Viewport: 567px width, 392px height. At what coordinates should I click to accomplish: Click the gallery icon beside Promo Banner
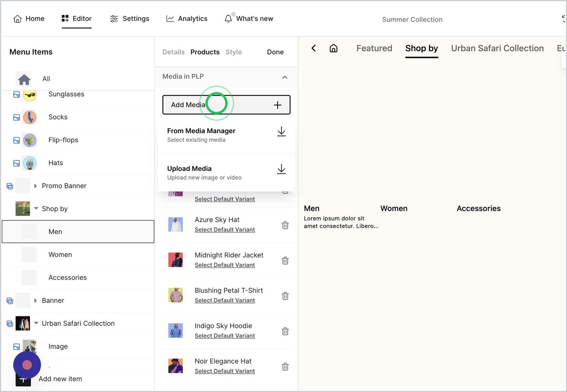(x=10, y=186)
